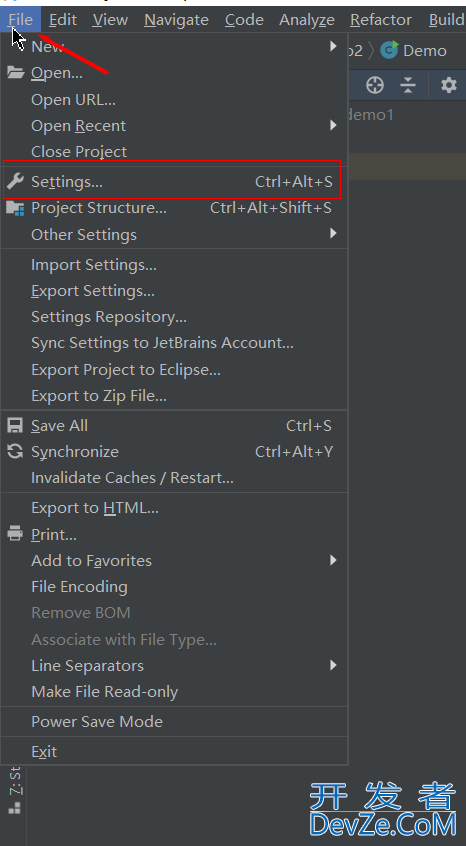Click the open folder icon beside Open
Screen dimensions: 466x846
click(x=15, y=72)
